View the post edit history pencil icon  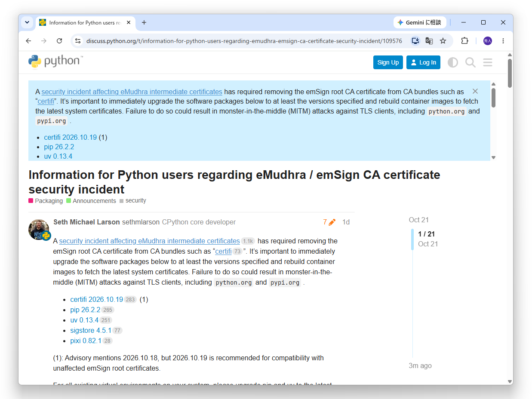(x=329, y=222)
